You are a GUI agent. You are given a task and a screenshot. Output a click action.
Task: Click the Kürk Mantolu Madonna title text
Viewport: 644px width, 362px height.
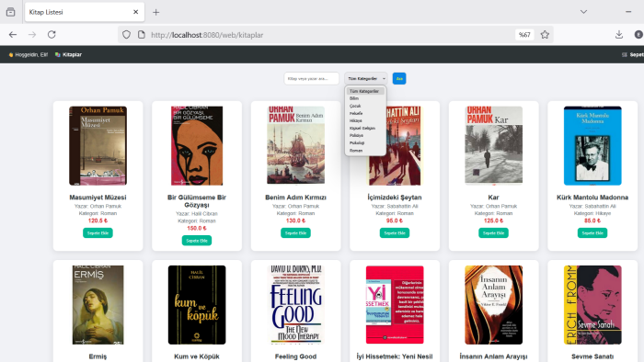592,198
